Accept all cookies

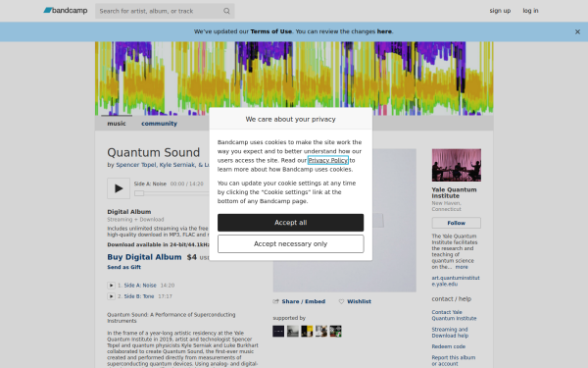290,223
